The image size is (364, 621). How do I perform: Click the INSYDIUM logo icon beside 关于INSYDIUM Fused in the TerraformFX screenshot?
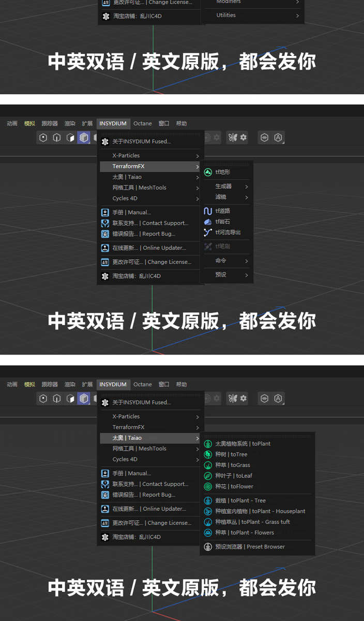coord(105,141)
